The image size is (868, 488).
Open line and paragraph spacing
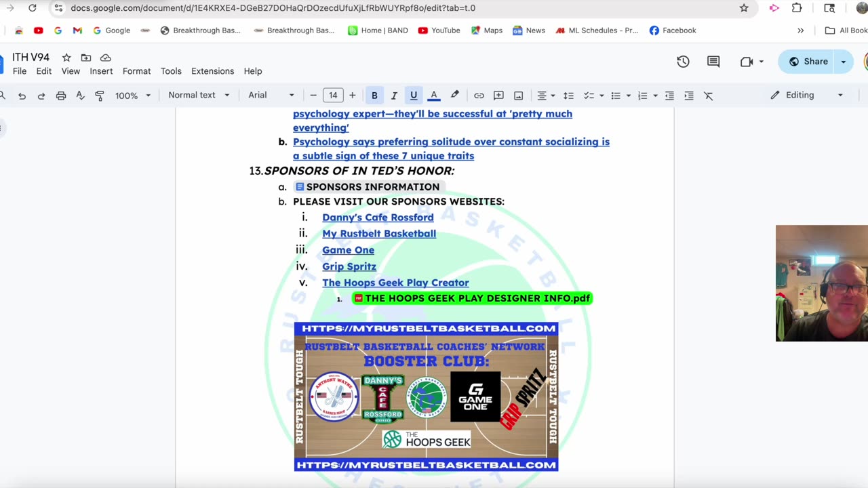tap(568, 96)
